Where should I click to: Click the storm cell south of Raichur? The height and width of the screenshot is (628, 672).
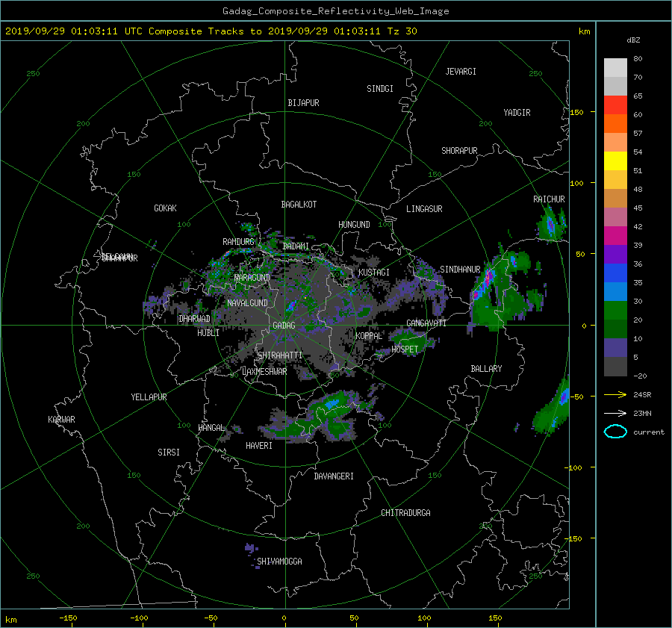pyautogui.click(x=550, y=224)
